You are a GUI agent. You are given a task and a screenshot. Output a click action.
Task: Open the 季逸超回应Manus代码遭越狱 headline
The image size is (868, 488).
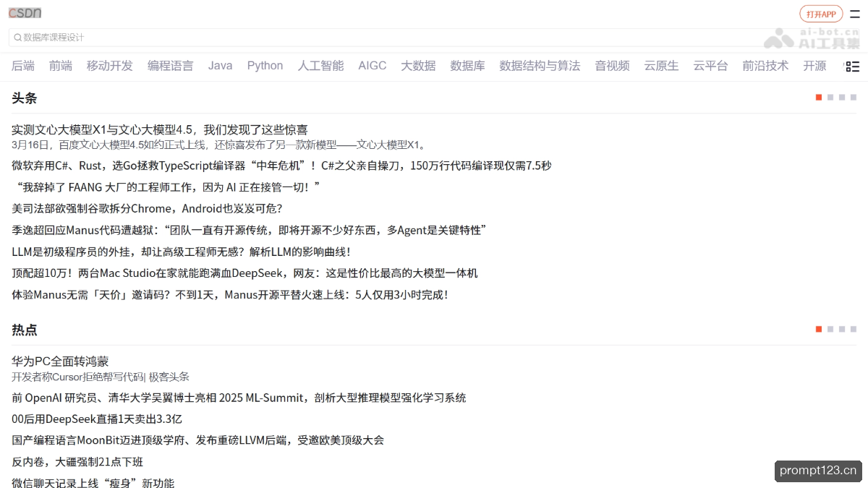[249, 231]
